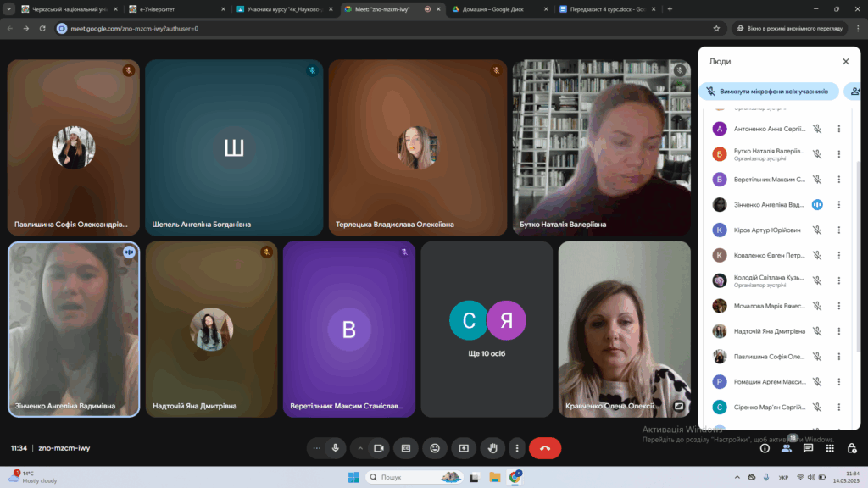Click the raise hand icon
This screenshot has height=488, width=868.
[492, 447]
